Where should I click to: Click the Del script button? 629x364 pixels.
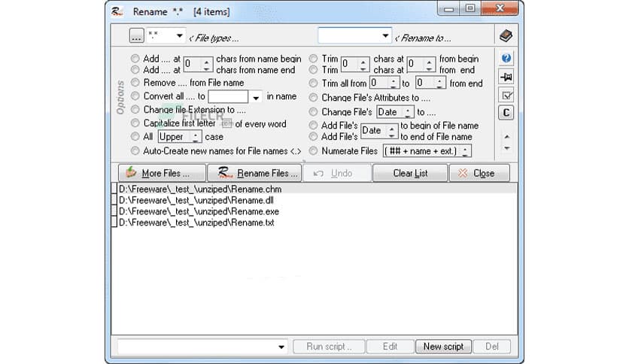pos(492,347)
